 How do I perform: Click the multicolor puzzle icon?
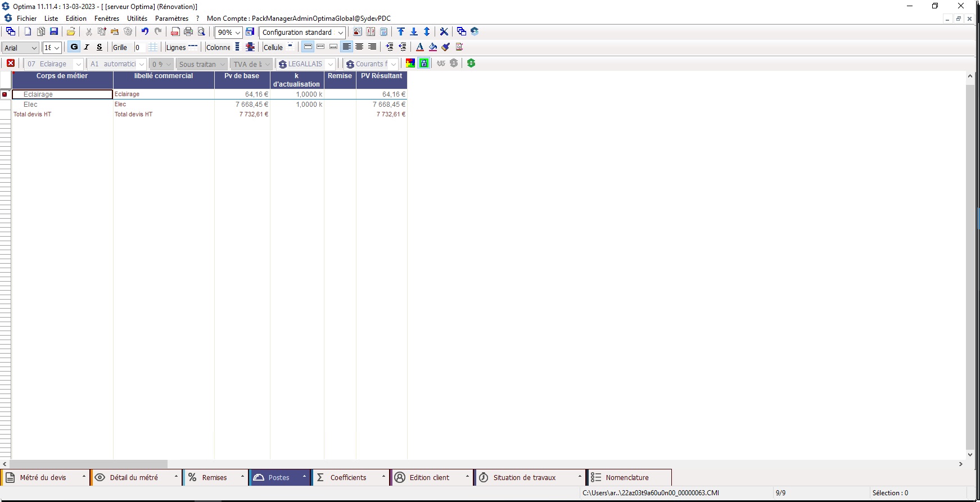point(410,64)
